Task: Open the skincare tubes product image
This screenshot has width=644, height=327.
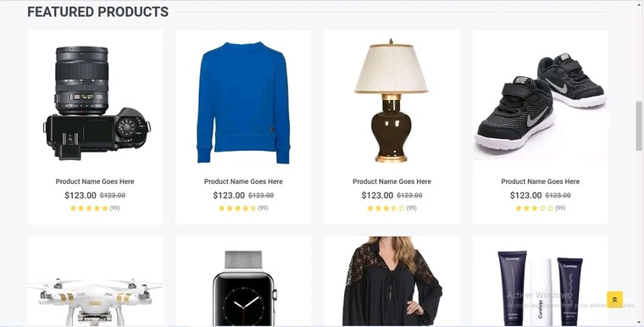Action: [541, 288]
